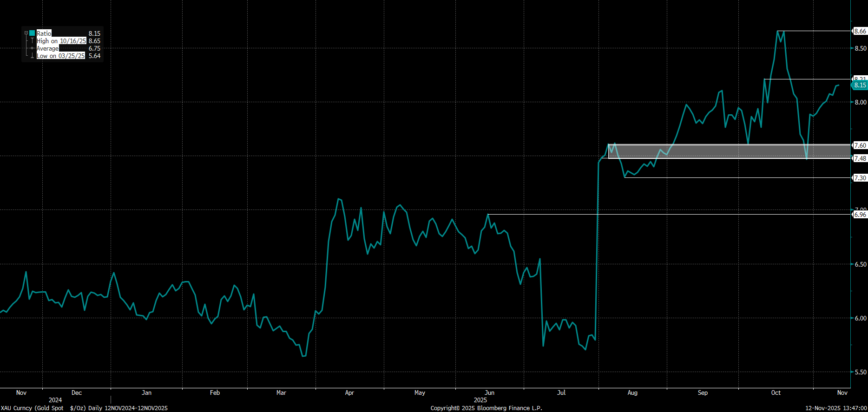This screenshot has width=868, height=412.
Task: Click the 8.15 current value price tag
Action: coord(860,85)
